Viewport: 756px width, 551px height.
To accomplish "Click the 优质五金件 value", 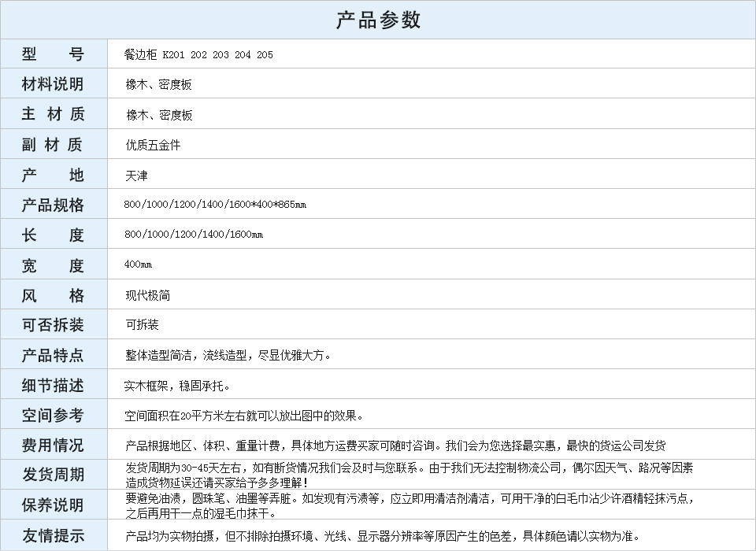I will click(x=153, y=145).
